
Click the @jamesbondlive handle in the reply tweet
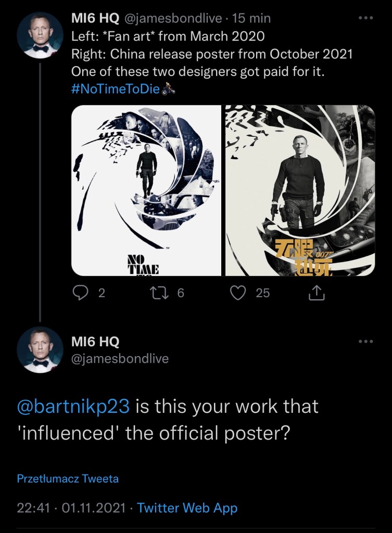pyautogui.click(x=119, y=359)
